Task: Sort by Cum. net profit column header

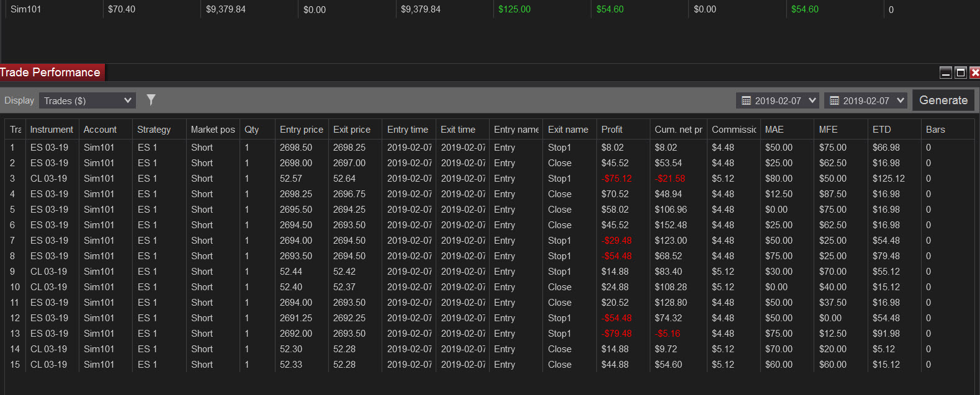Action: (x=678, y=130)
